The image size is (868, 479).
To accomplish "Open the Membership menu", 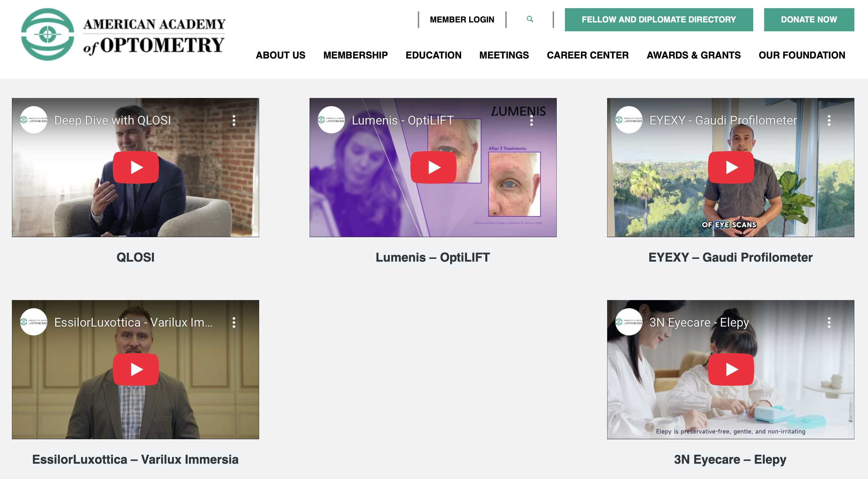I will [x=356, y=55].
